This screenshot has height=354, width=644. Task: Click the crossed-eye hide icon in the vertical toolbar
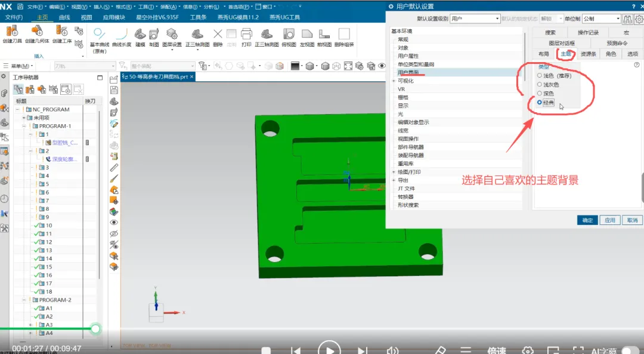click(114, 233)
